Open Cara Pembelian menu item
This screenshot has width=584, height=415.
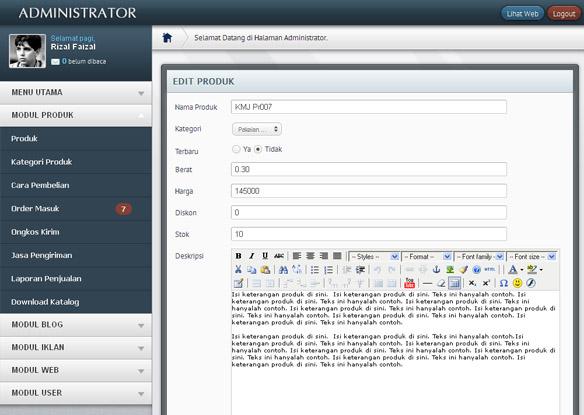[76, 185]
